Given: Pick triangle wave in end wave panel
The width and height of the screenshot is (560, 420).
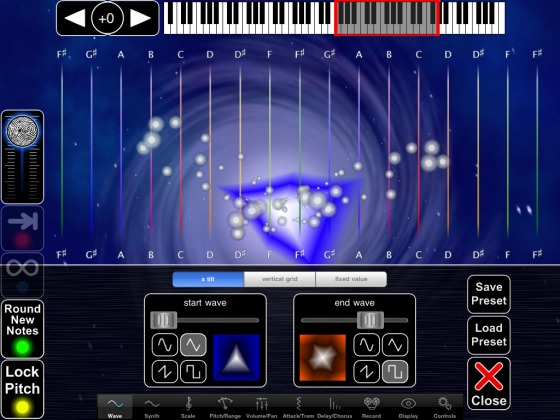Looking at the screenshot, I should (x=395, y=345).
